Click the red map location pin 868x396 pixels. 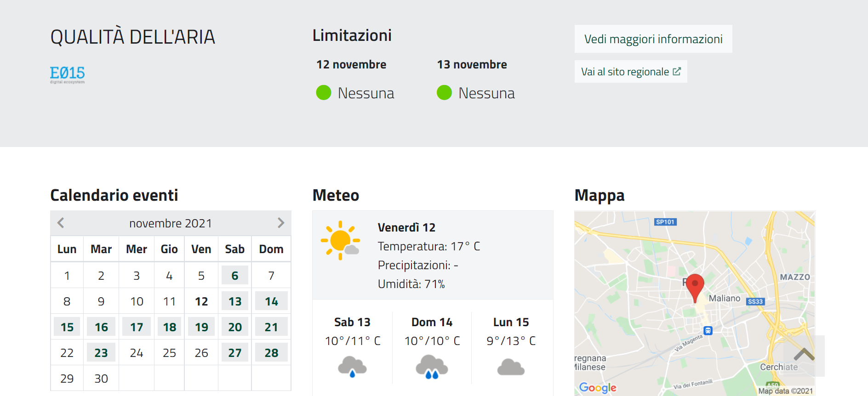[695, 287]
